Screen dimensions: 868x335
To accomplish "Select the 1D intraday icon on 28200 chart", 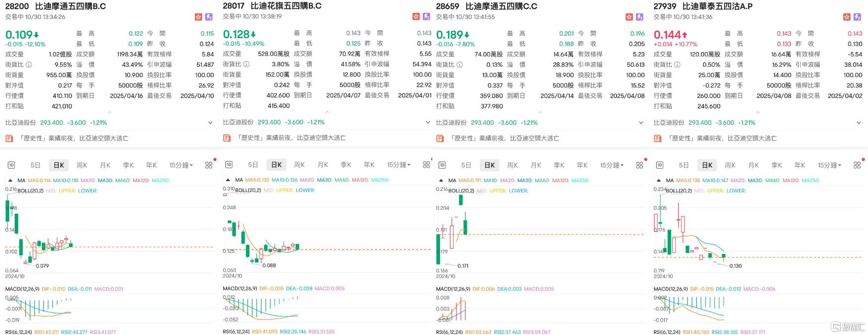I will 11,165.
